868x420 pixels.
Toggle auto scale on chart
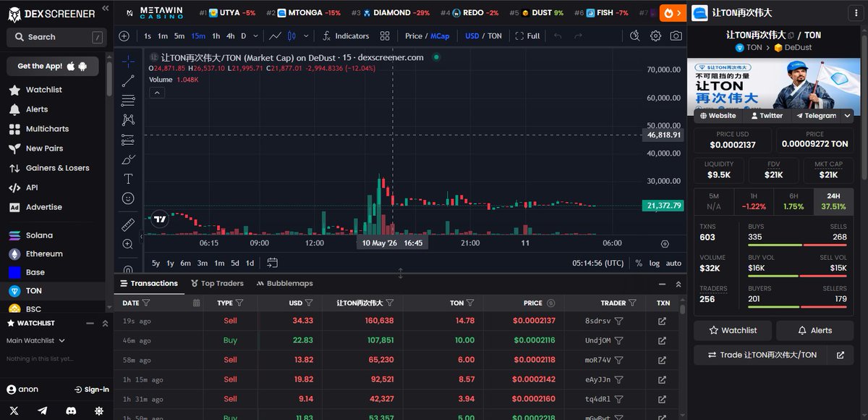673,263
